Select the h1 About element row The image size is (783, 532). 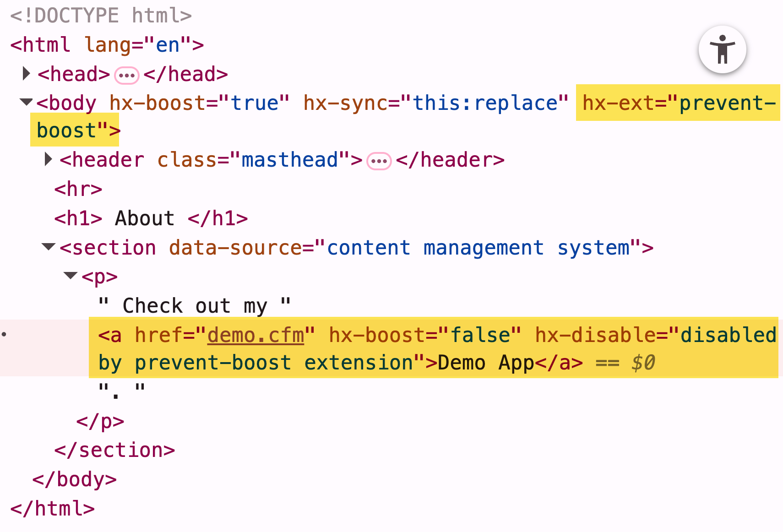[151, 218]
